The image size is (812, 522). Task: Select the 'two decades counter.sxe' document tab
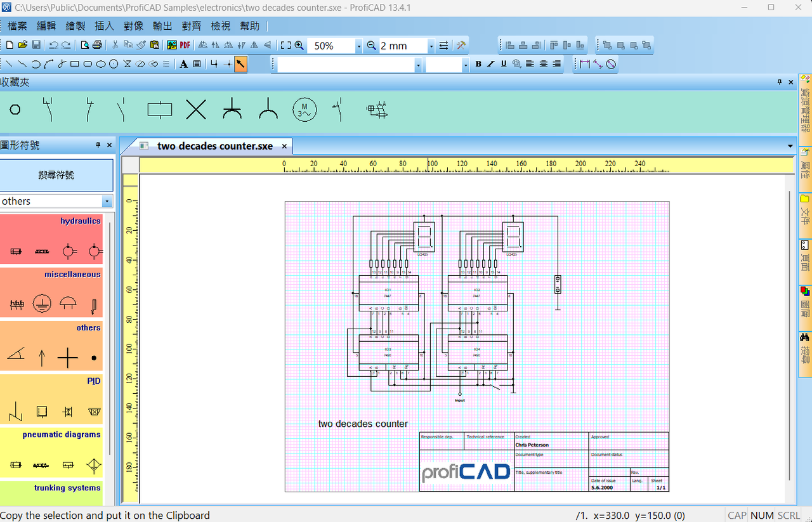pos(214,146)
